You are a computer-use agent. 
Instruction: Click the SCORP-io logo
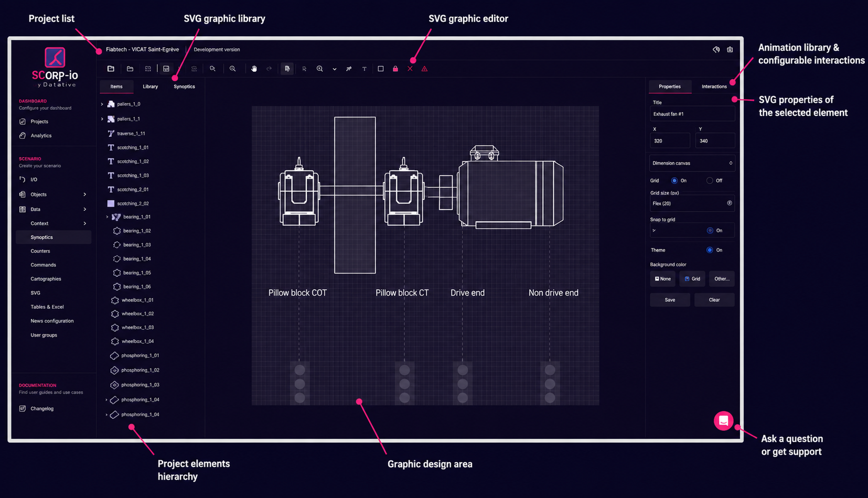coord(55,67)
